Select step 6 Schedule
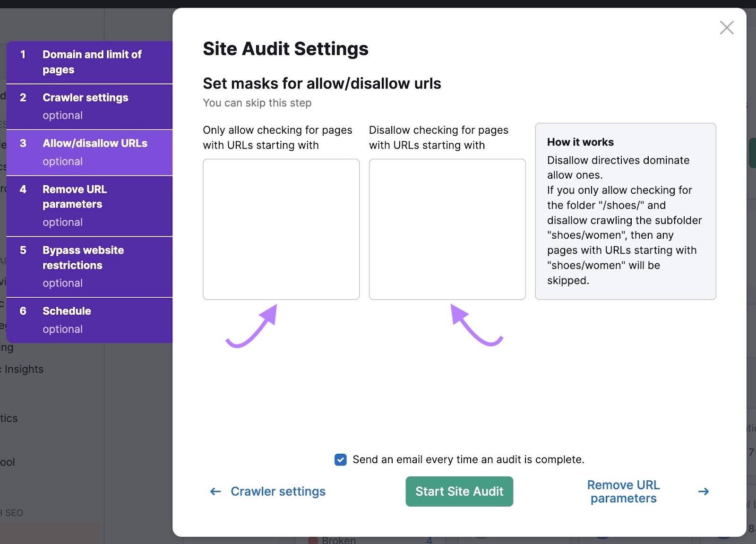The image size is (756, 544). (90, 319)
